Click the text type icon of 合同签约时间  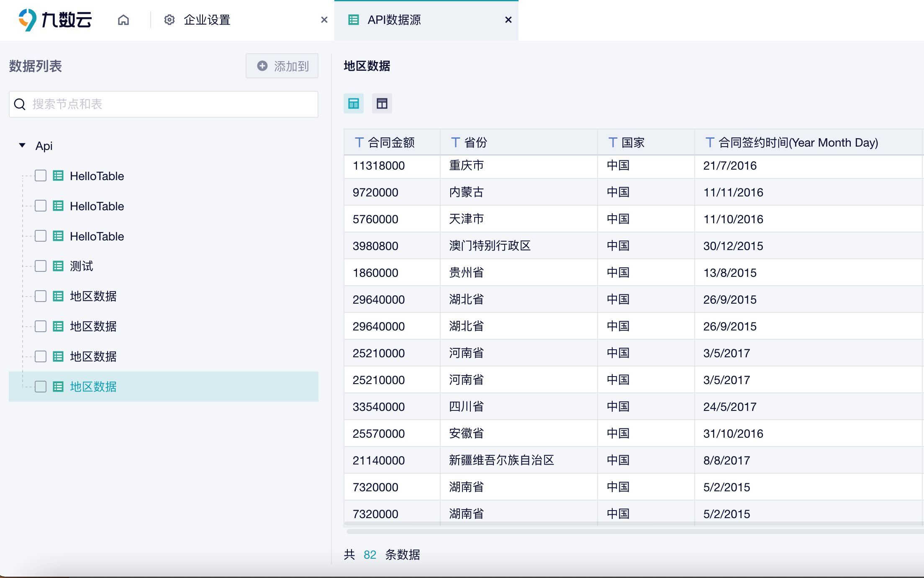click(710, 142)
